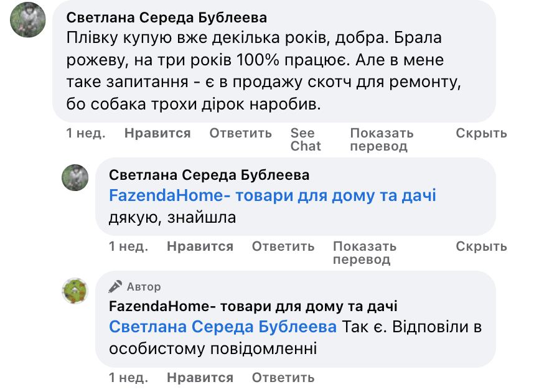Show translation of the "дякую, знайшла" reply

point(364,253)
